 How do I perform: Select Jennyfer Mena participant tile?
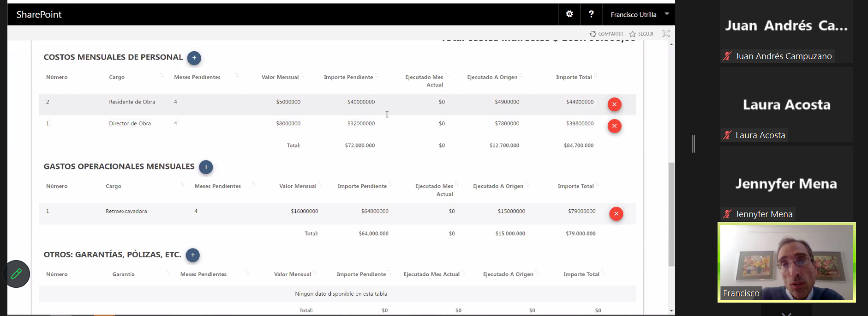pyautogui.click(x=787, y=183)
